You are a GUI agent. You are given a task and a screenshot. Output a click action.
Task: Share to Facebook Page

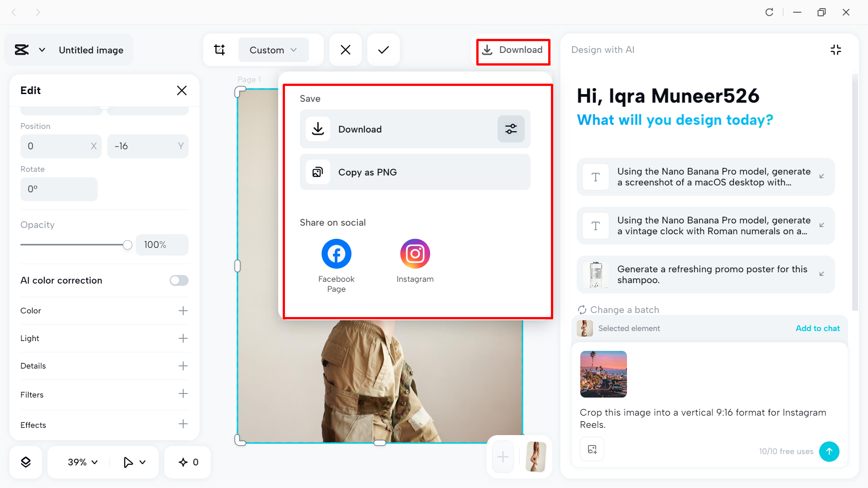click(x=336, y=254)
